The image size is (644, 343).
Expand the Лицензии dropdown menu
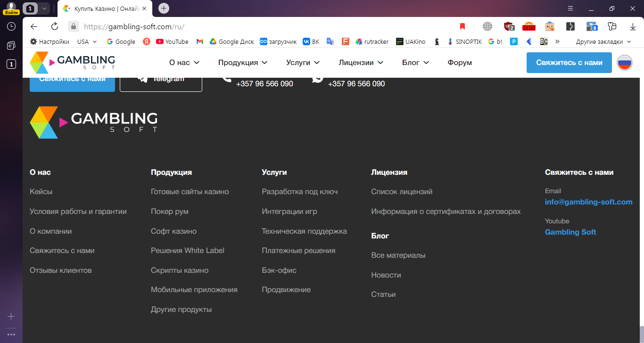pos(361,63)
